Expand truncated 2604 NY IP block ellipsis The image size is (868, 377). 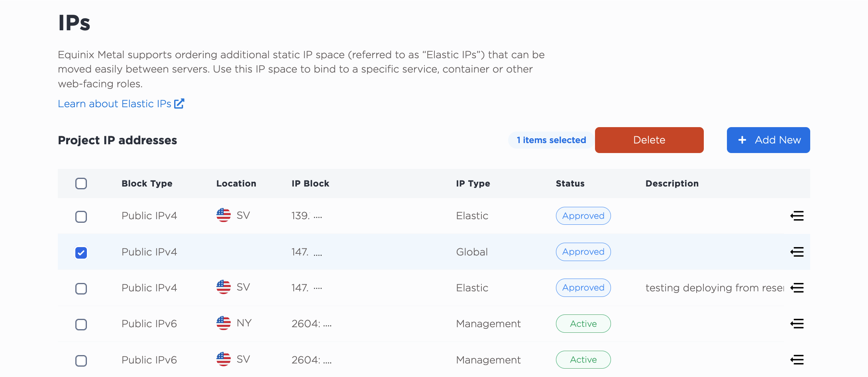tap(327, 326)
